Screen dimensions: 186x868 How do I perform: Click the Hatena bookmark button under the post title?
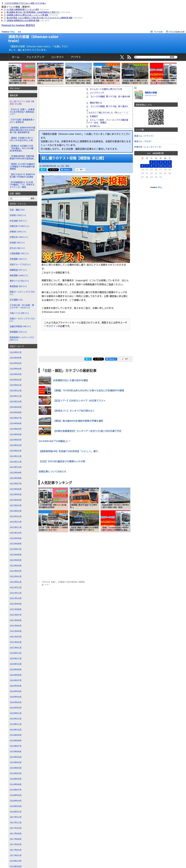pos(43,170)
